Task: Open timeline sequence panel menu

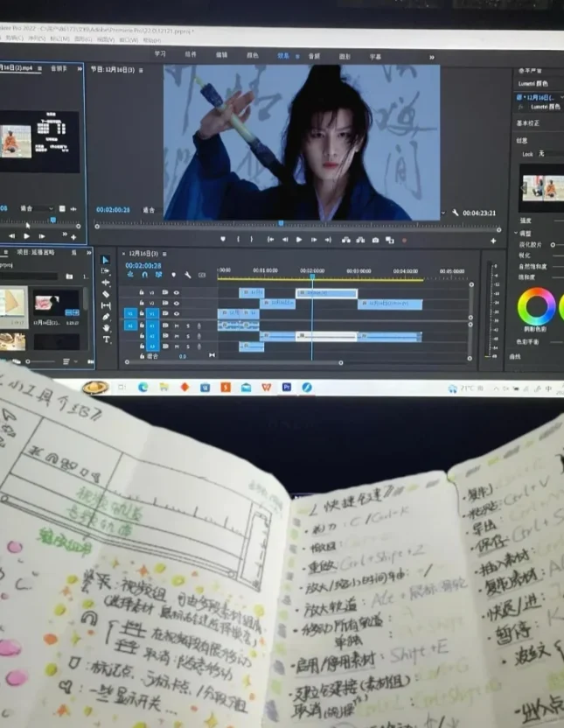Action: tap(164, 254)
